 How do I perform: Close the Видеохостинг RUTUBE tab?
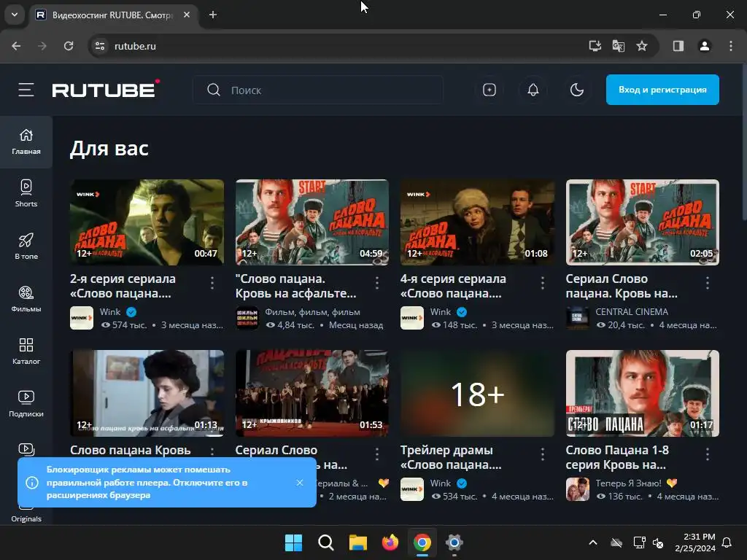point(187,15)
